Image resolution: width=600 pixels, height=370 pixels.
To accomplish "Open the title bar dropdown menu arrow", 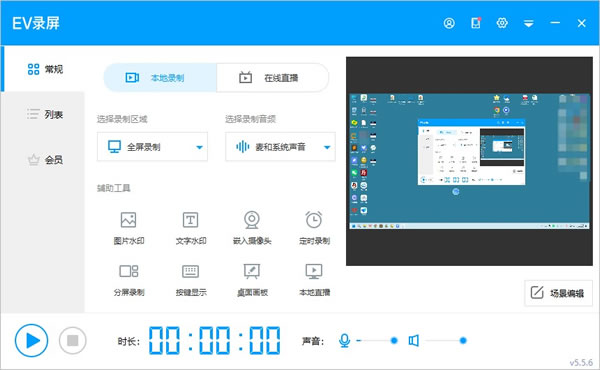I will point(528,24).
